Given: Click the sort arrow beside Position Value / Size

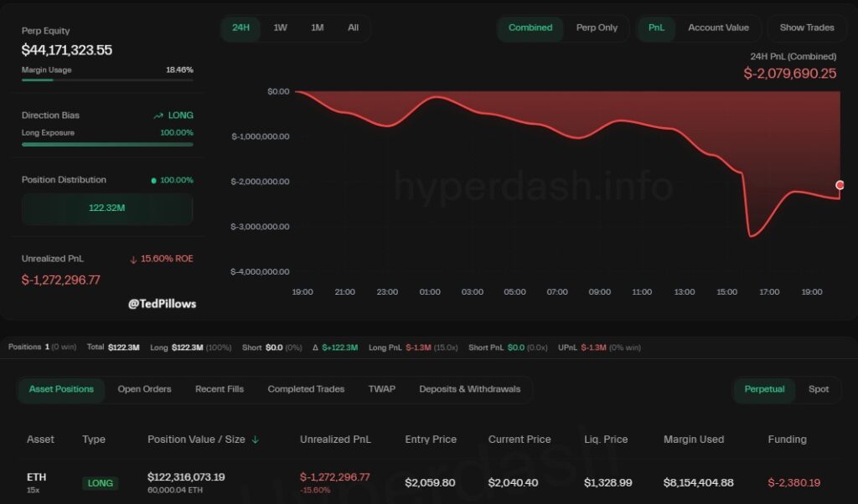Looking at the screenshot, I should coord(256,440).
